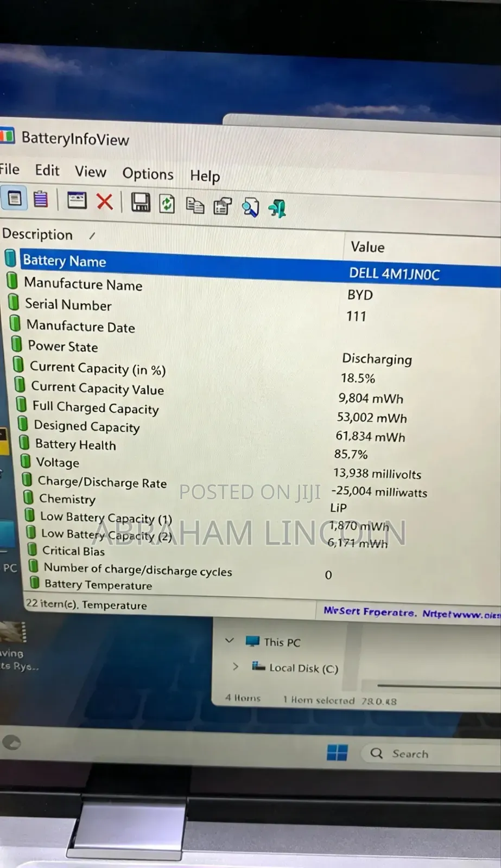501x868 pixels.
Task: Click the DELL 4M1JN0C value cell
Action: [x=394, y=274]
